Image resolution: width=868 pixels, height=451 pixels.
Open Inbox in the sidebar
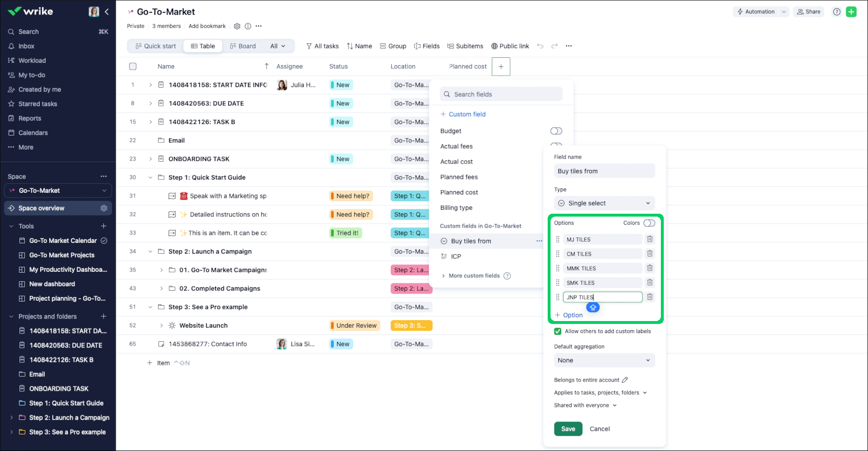[26, 46]
